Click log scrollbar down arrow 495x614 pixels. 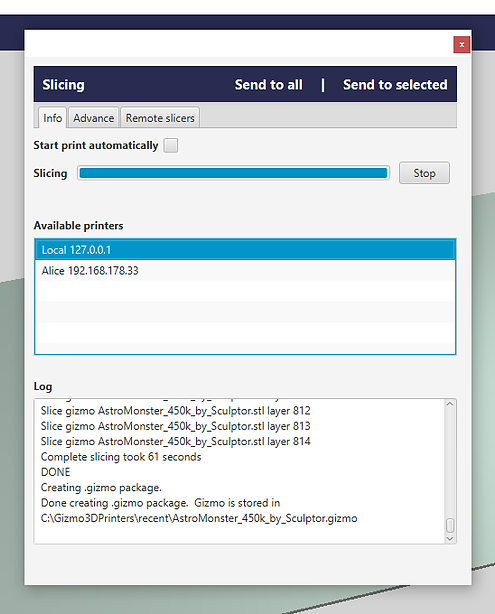point(450,539)
